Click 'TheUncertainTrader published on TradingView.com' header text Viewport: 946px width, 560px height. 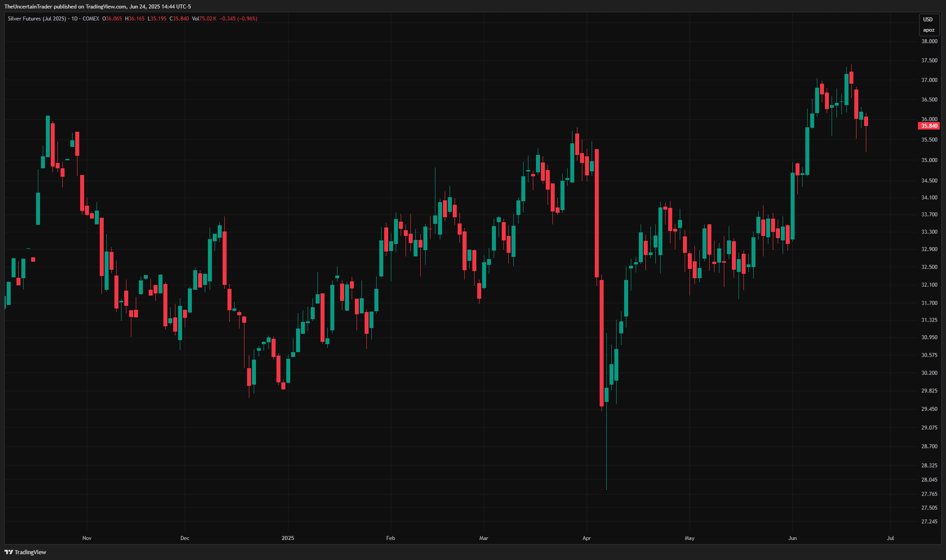click(65, 7)
